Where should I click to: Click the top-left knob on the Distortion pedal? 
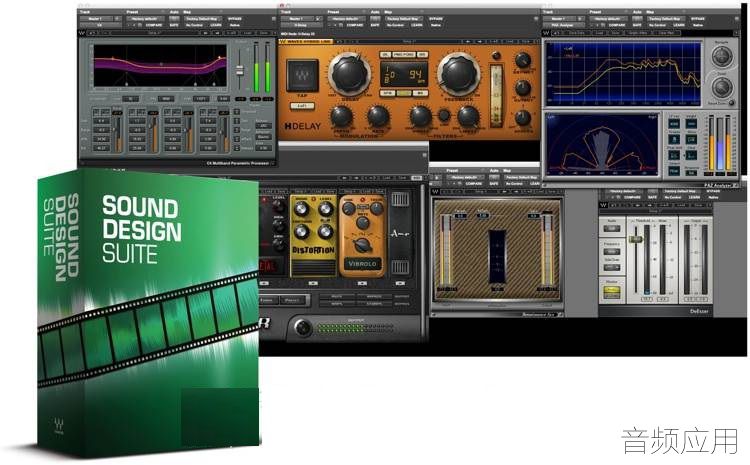pyautogui.click(x=301, y=209)
